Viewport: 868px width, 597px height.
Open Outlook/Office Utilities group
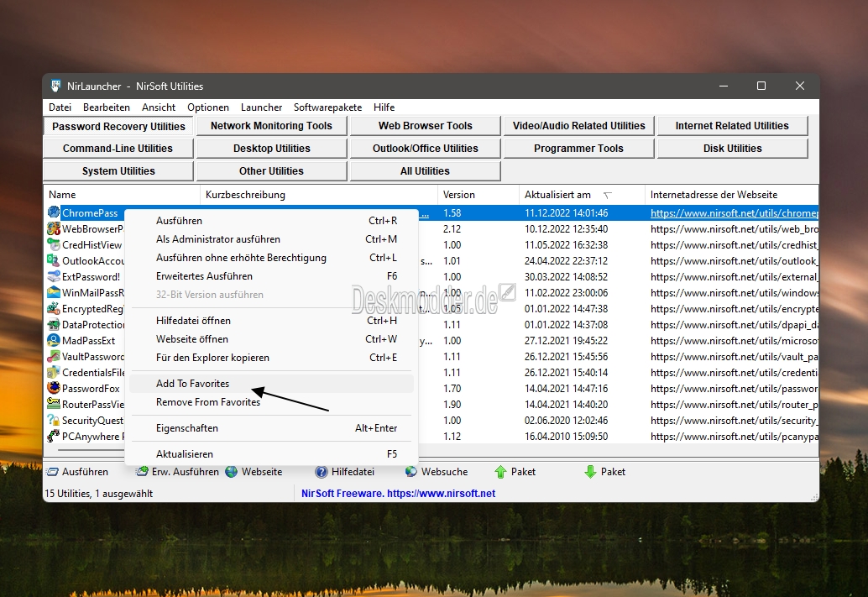coord(425,149)
